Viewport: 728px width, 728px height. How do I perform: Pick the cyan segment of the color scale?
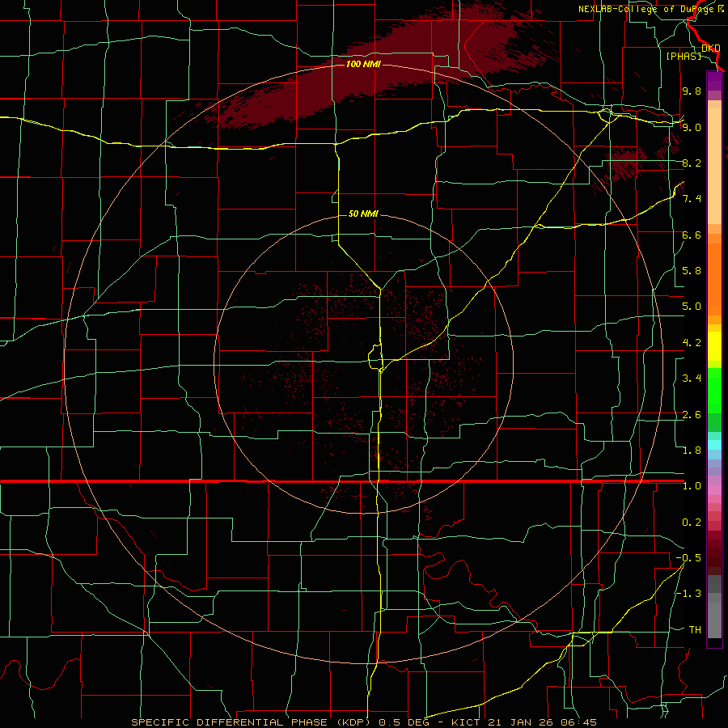714,445
